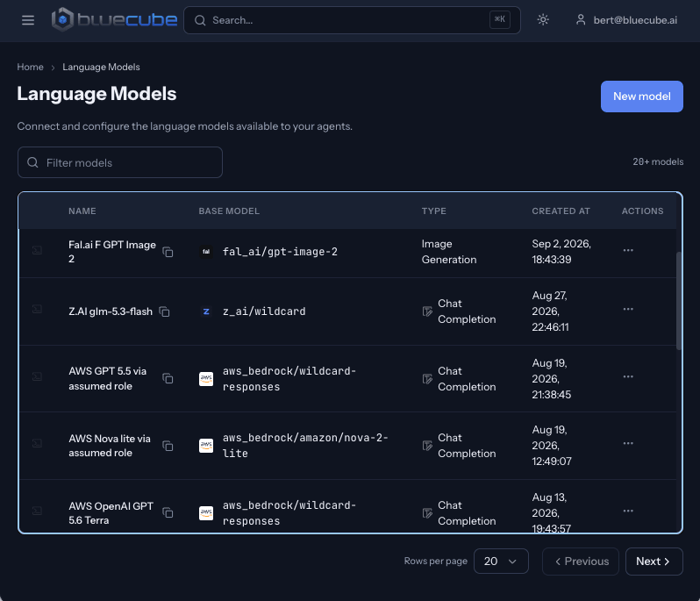Click terminal icon on Z.AI glm-5.3-flash row

coord(37,309)
